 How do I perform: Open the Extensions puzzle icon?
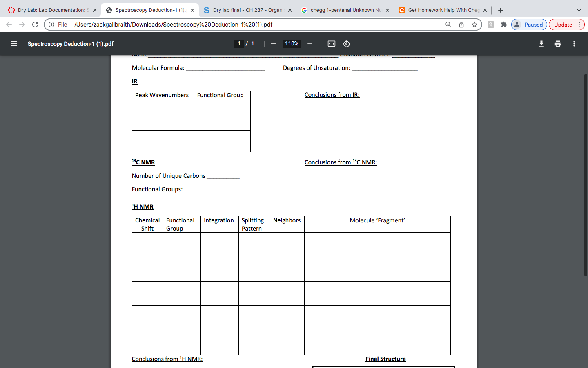(504, 25)
